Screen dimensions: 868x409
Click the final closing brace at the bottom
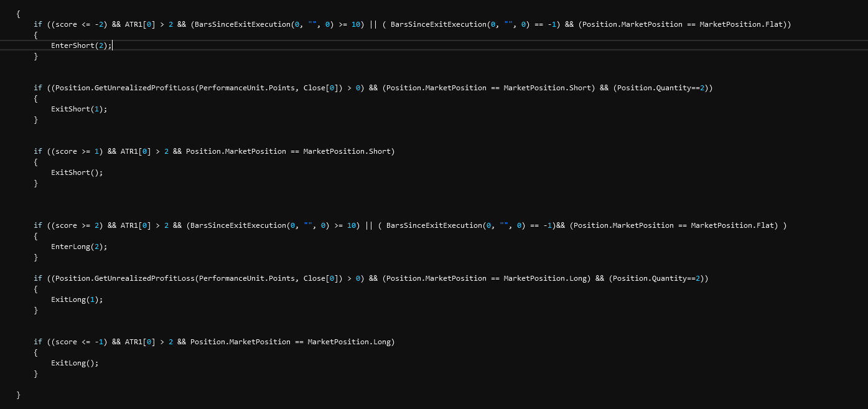click(x=19, y=395)
